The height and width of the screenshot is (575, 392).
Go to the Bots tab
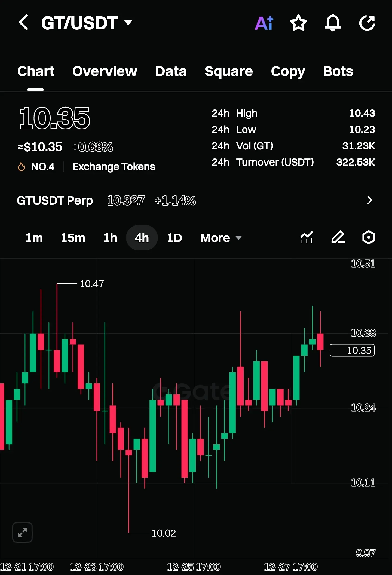338,71
